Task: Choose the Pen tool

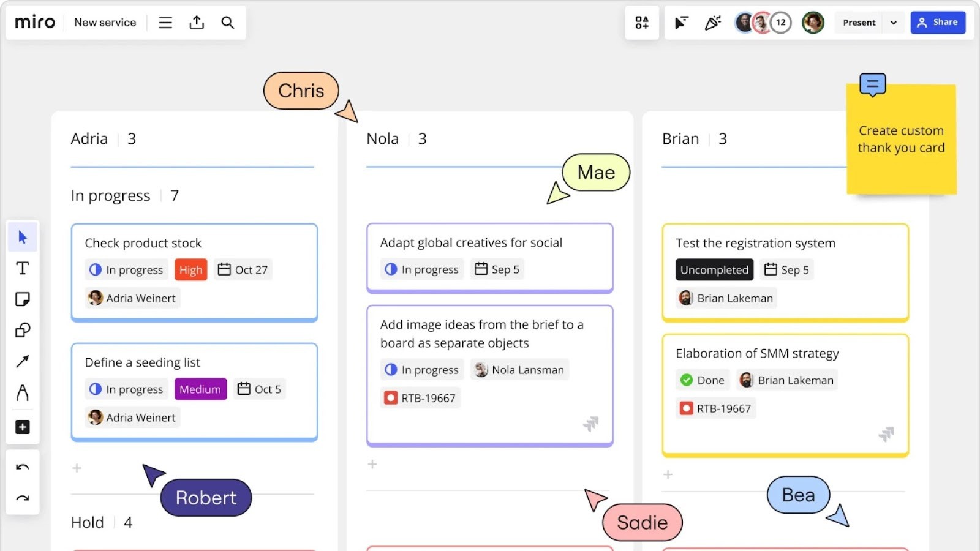Action: coord(23,392)
